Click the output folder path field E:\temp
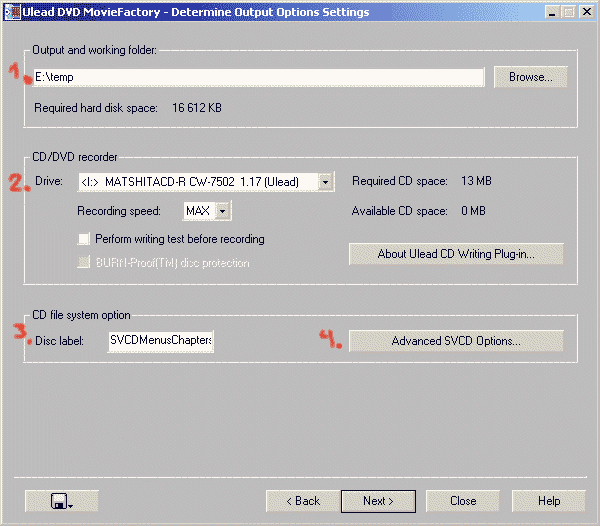The height and width of the screenshot is (526, 600). tap(259, 77)
